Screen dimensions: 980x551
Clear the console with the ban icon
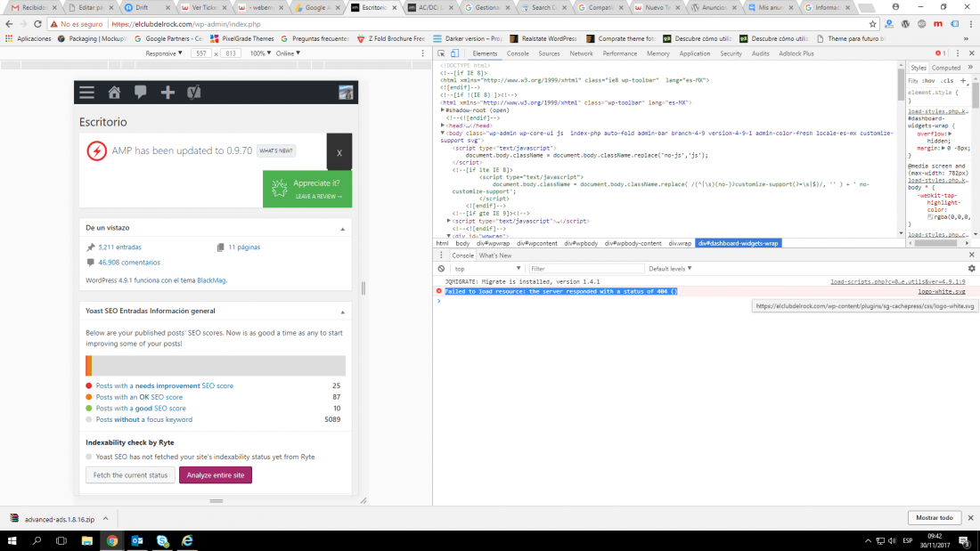tap(441, 269)
